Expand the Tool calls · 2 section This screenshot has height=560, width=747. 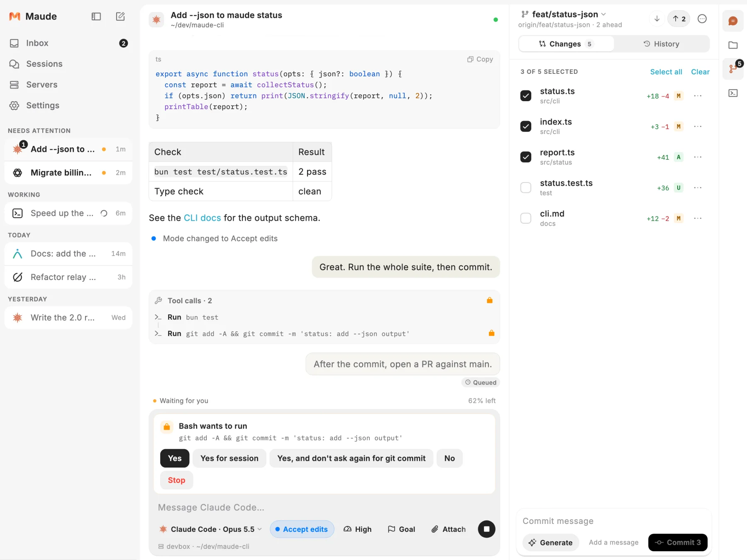(324, 301)
